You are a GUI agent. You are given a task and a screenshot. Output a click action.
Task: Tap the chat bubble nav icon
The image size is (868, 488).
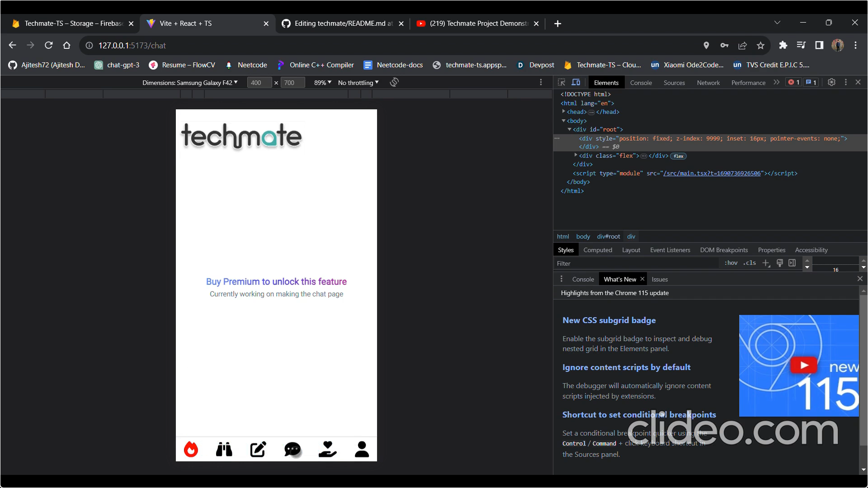[292, 449]
